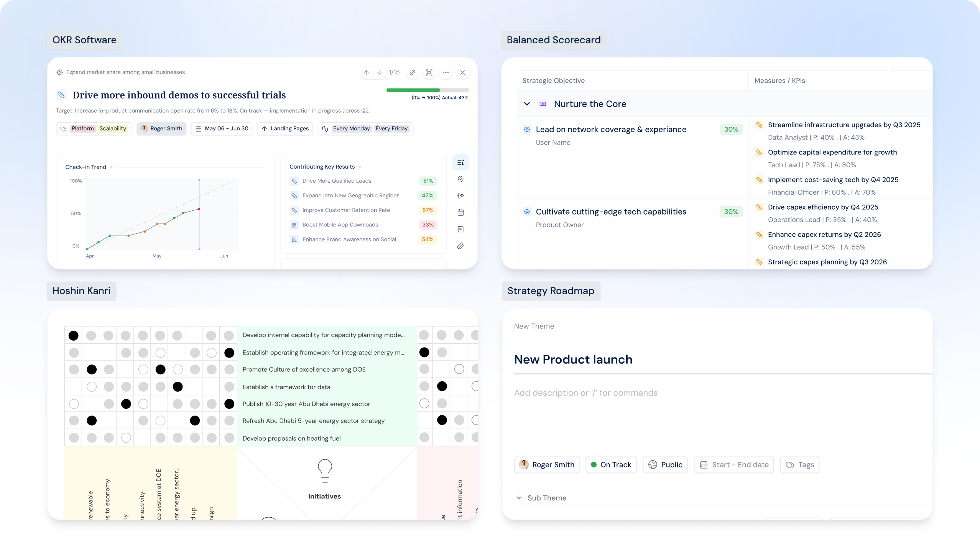Toggle black dot right of Refresh Abu Dhabi row
980x551 pixels.
click(x=442, y=420)
